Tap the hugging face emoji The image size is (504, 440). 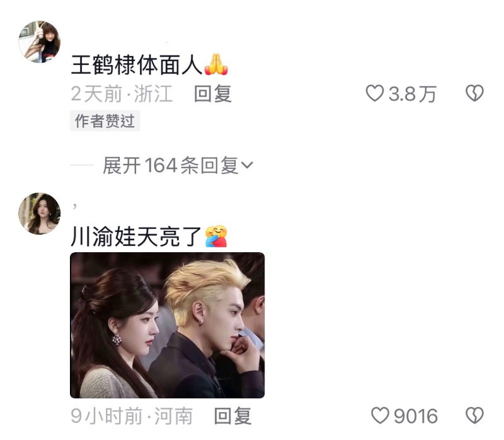tap(216, 236)
